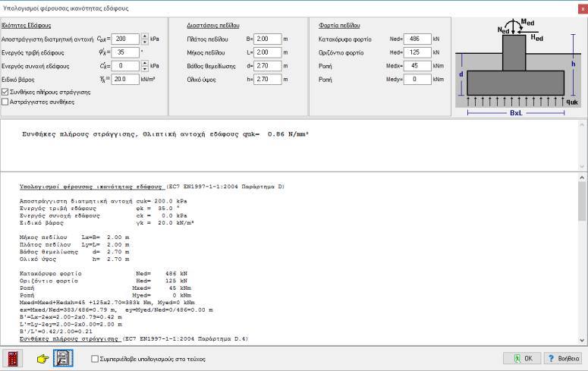This screenshot has height=371, width=588.
Task: Click the Ned vertical load field
Action: 417,39
